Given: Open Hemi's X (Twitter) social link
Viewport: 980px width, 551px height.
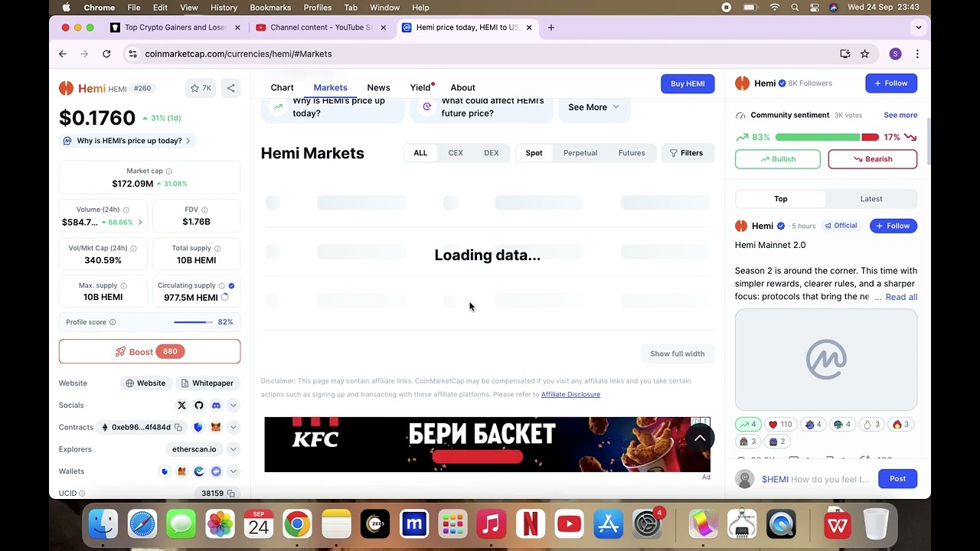Looking at the screenshot, I should pyautogui.click(x=181, y=406).
